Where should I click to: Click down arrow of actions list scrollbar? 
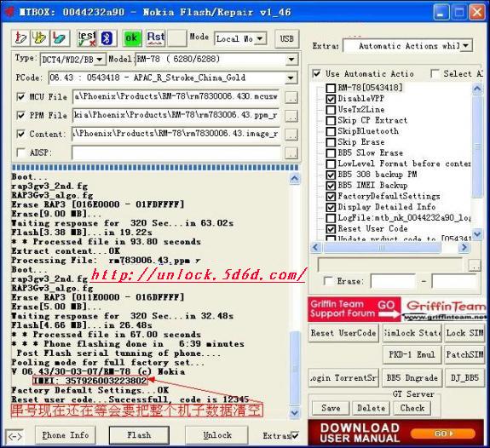[x=477, y=233]
